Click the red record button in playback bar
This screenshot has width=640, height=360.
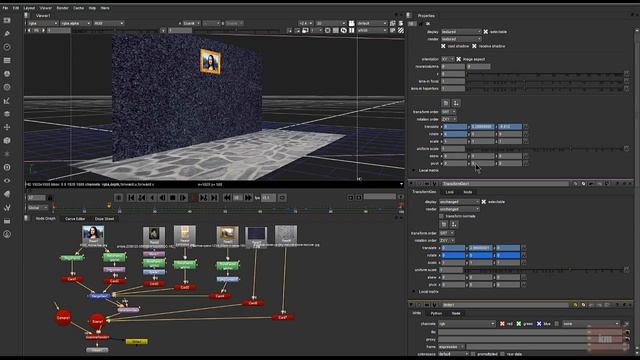tap(193, 198)
